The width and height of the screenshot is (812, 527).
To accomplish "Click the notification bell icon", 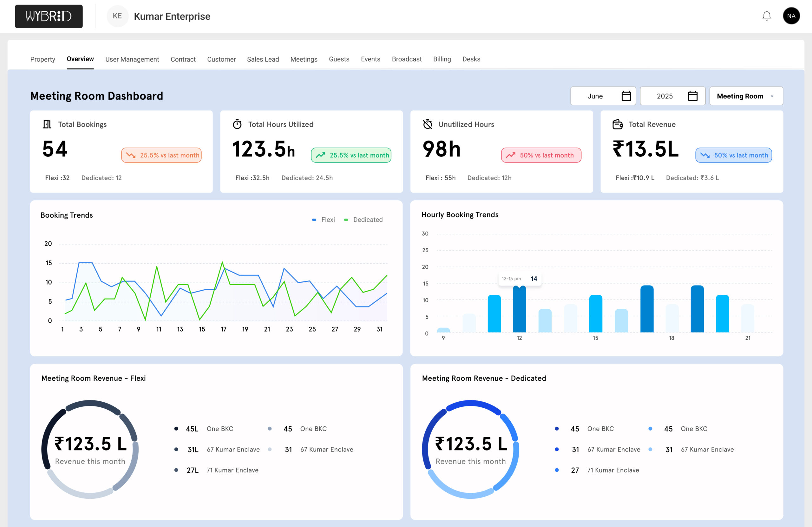I will click(x=766, y=16).
